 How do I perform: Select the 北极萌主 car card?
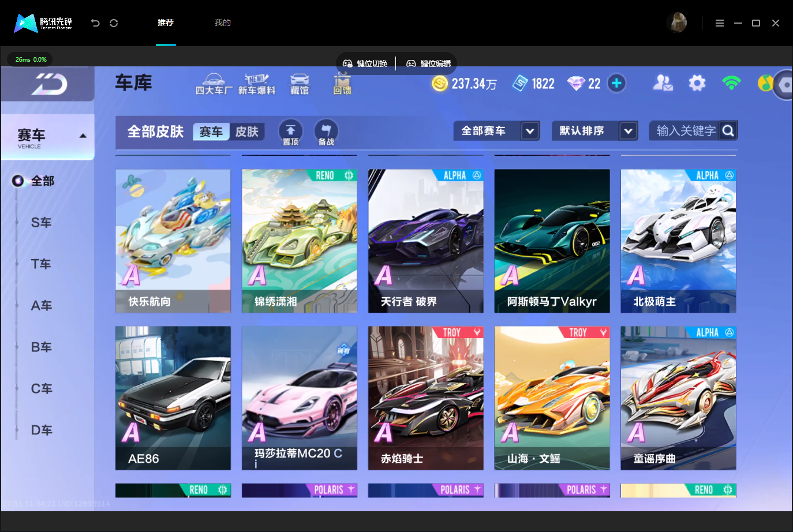point(679,241)
